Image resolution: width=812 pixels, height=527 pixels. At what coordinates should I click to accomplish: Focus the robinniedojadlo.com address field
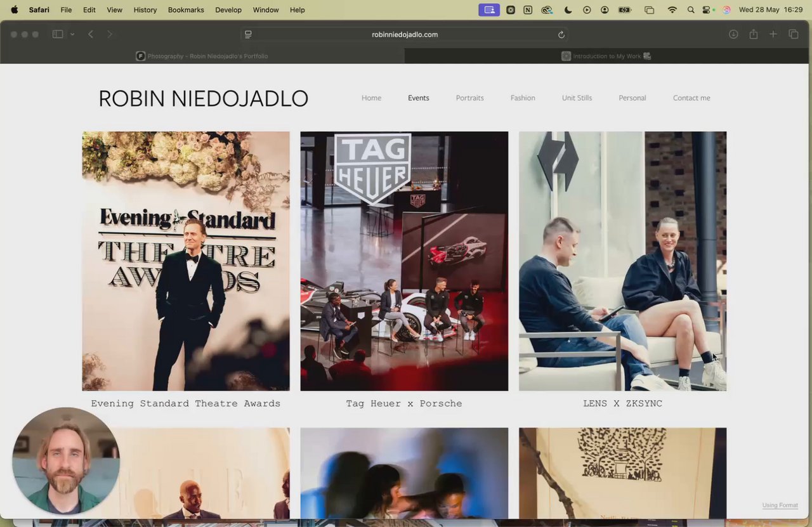tap(404, 34)
